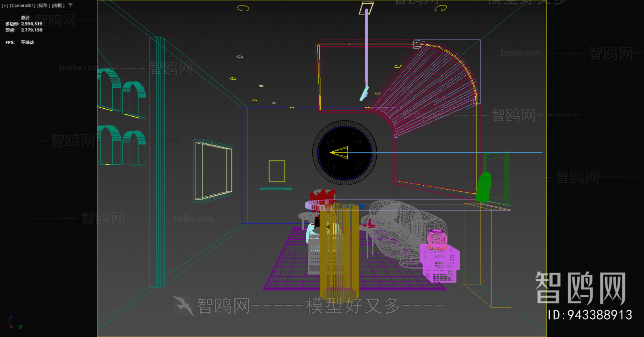Screen dimensions: 644x337
Task: Select the yellow camera cone icon
Action: pos(340,153)
